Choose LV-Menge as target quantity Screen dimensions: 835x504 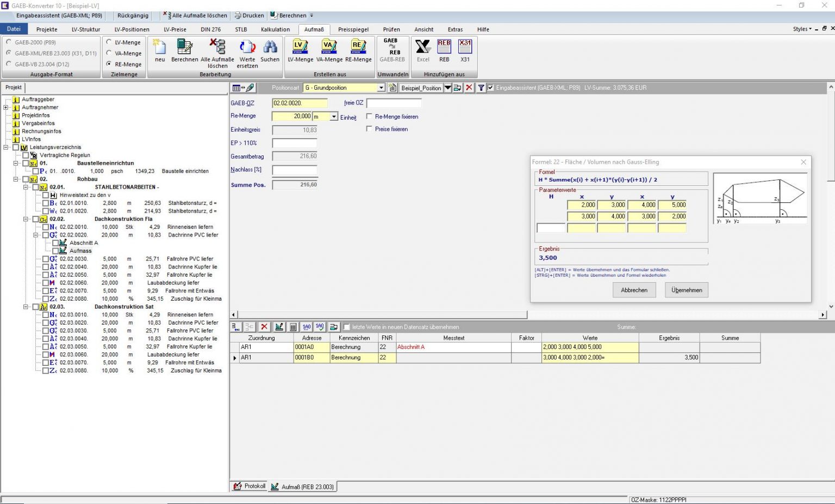pos(109,42)
